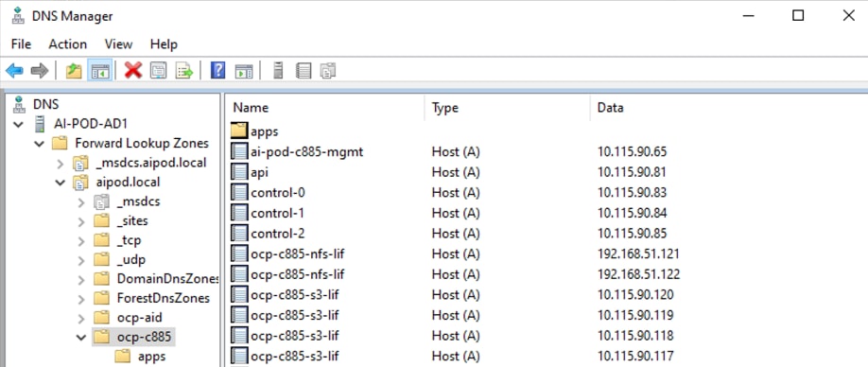Select the _sites tree item
The image size is (868, 367).
(132, 221)
